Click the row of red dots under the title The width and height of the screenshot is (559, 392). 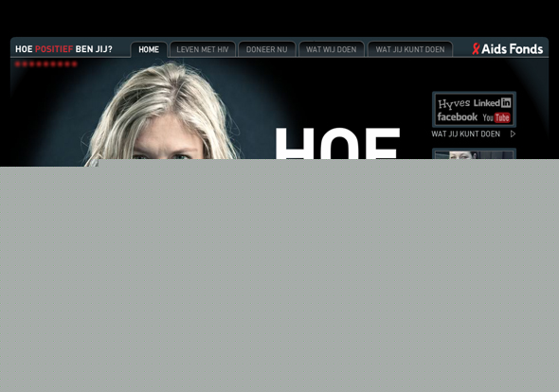pyautogui.click(x=46, y=64)
